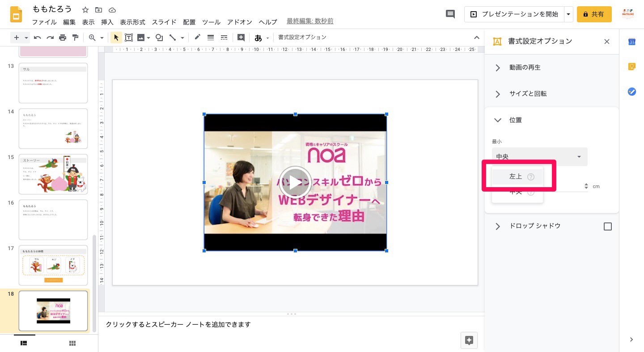Open the border dash style tool
This screenshot has width=644, height=352.
click(224, 38)
